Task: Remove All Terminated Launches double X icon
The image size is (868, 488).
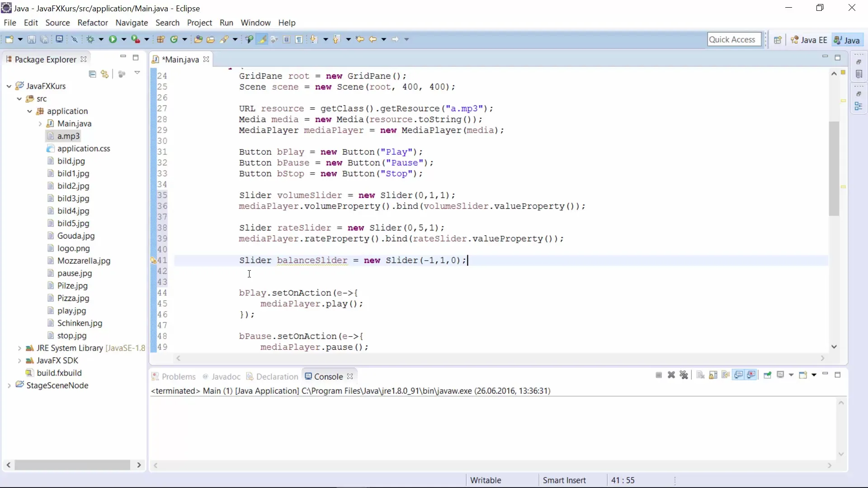Action: click(x=684, y=375)
